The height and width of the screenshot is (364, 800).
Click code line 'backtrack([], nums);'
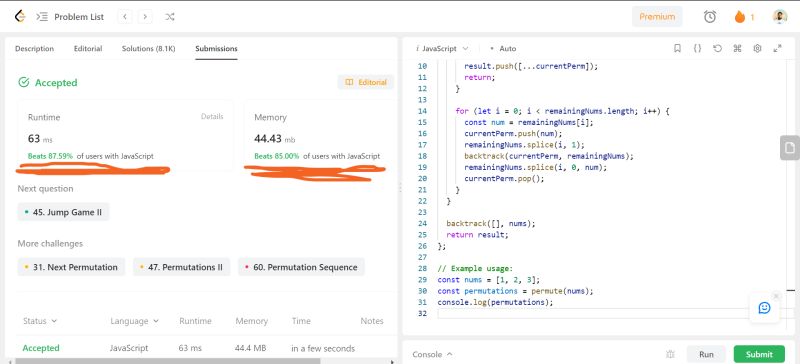click(x=490, y=224)
